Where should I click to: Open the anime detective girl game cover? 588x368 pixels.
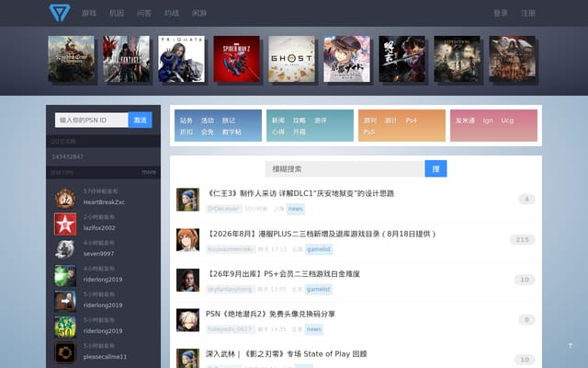point(347,59)
